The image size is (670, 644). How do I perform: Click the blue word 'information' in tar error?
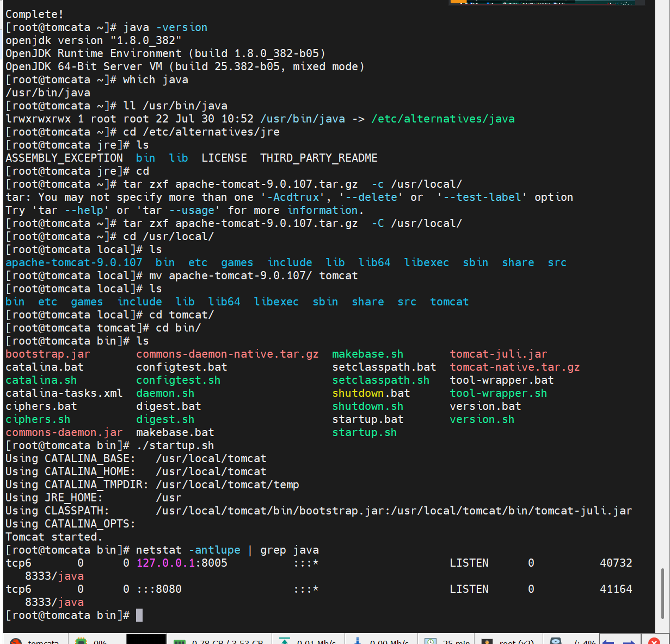click(x=323, y=210)
